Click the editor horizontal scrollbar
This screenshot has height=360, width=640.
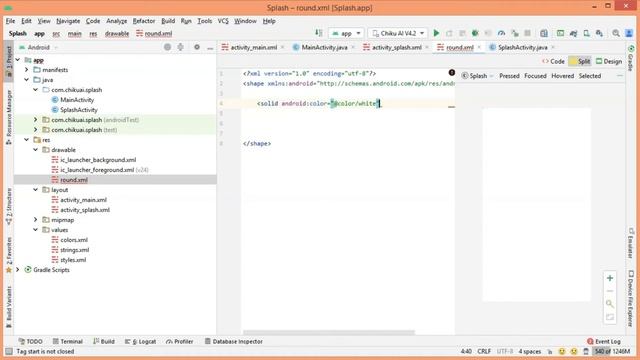tap(329, 332)
